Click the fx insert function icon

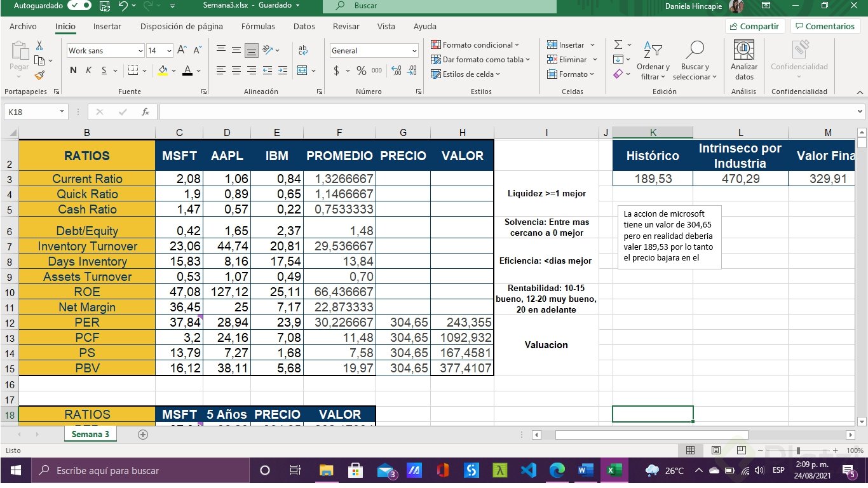point(146,112)
